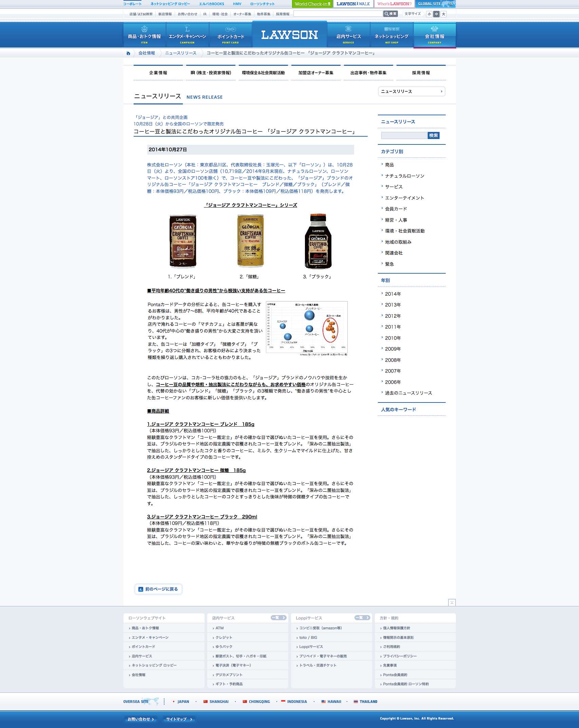579x728 pixels.
Task: Open 環境保全&社会貢献活動 tab
Action: coord(263,73)
